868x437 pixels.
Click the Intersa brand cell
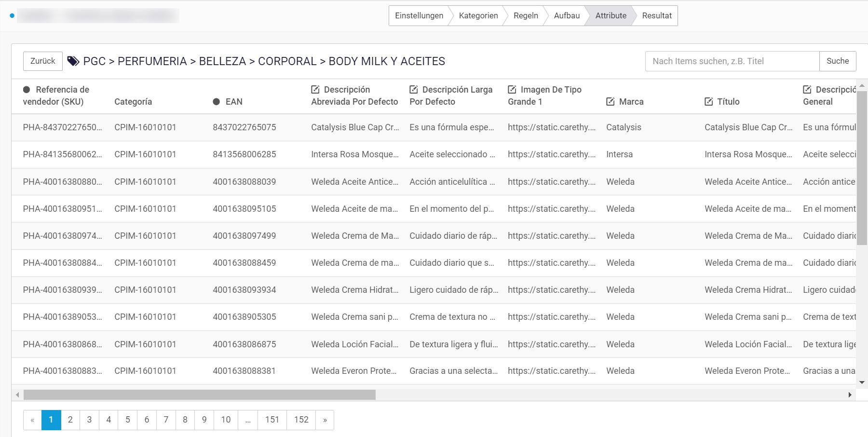[620, 154]
